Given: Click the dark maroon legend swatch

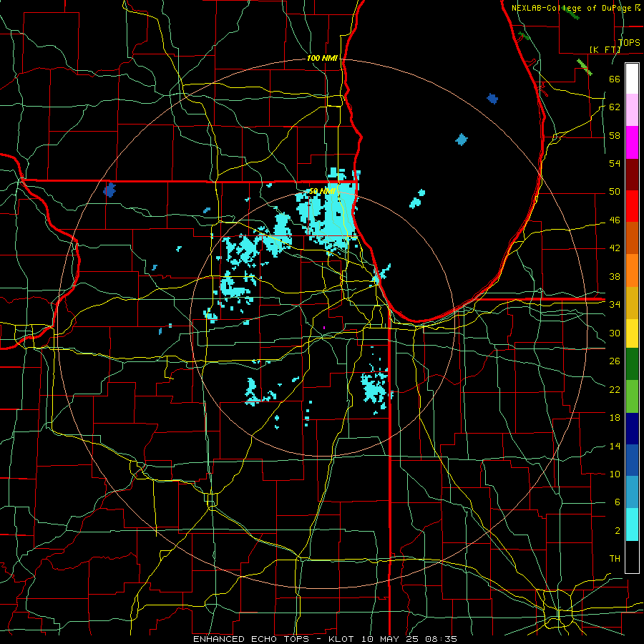Looking at the screenshot, I should click(x=632, y=174).
